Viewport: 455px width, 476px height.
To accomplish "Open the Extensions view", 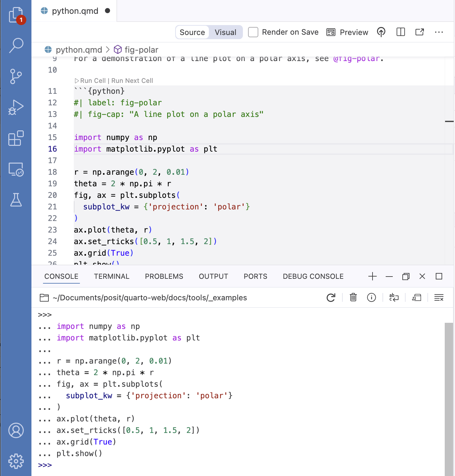I will [16, 138].
